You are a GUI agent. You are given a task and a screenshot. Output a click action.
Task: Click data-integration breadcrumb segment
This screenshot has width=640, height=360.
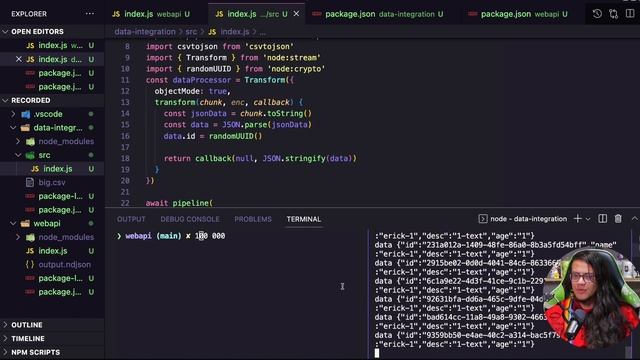coord(144,31)
